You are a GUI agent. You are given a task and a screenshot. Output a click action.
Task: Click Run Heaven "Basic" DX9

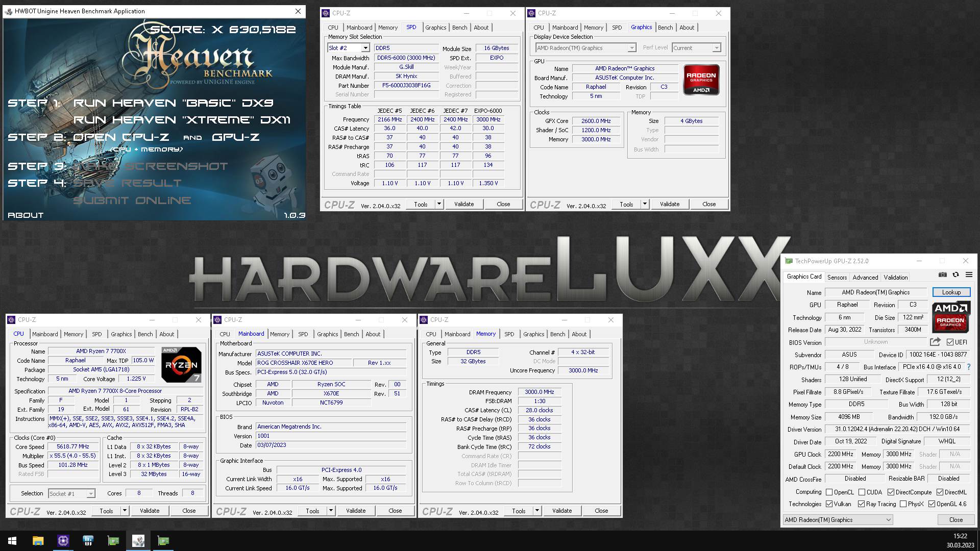coord(174,103)
